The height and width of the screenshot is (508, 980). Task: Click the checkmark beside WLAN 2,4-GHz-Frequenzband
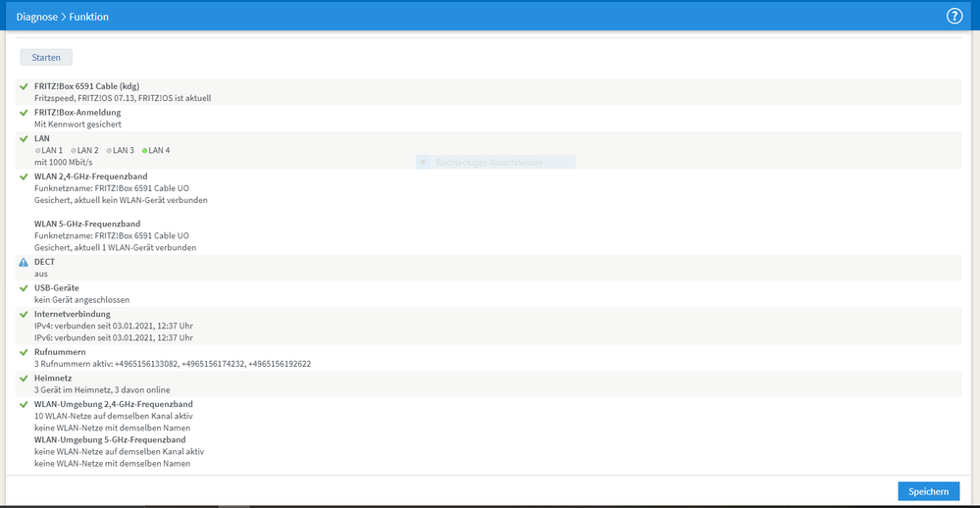pos(24,177)
